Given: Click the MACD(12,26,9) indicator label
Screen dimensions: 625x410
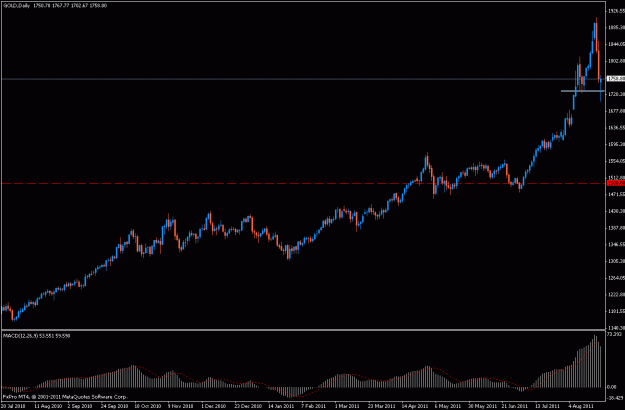Looking at the screenshot, I should click(x=21, y=336).
